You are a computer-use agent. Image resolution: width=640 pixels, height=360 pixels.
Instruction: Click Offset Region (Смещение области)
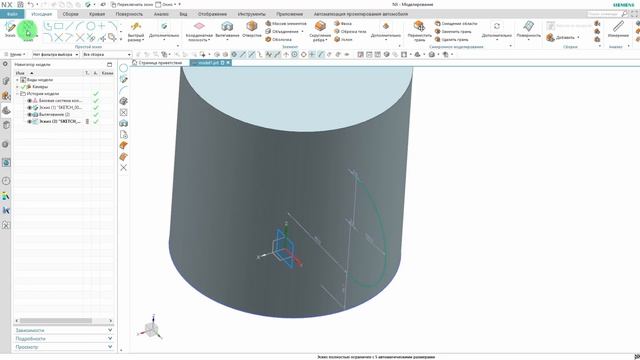pyautogui.click(x=456, y=23)
